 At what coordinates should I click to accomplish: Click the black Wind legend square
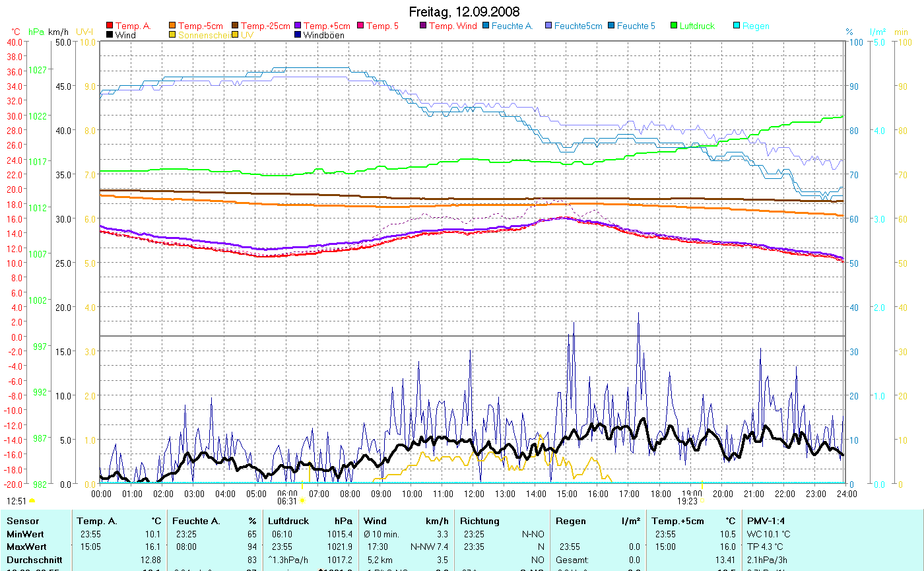(x=110, y=35)
